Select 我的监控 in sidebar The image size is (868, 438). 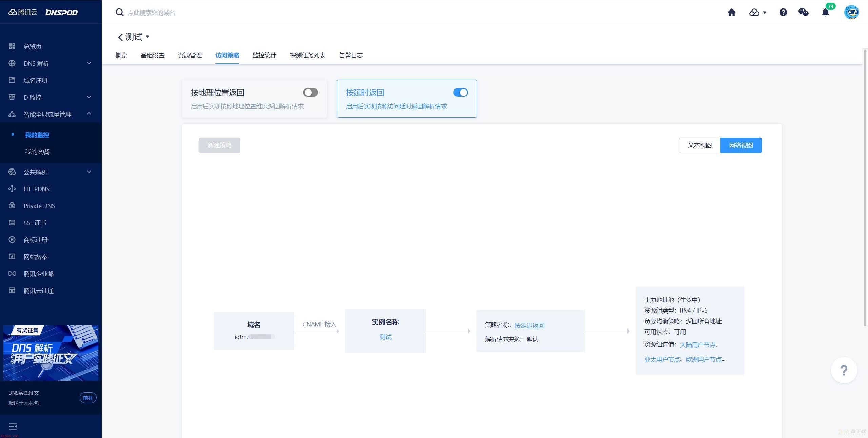(37, 135)
